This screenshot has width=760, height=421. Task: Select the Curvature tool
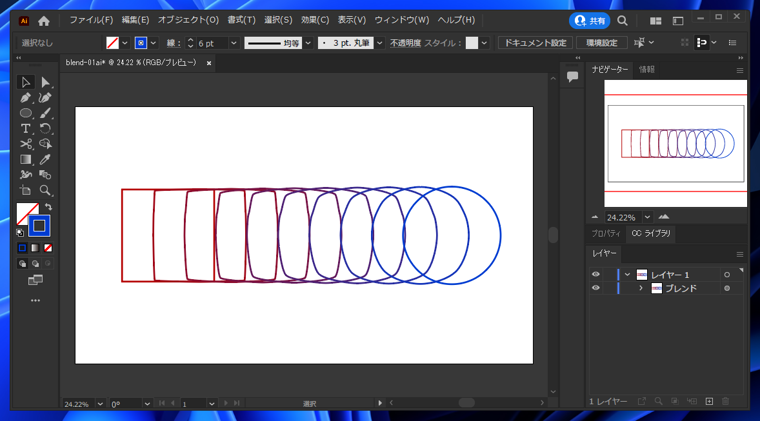tap(45, 98)
